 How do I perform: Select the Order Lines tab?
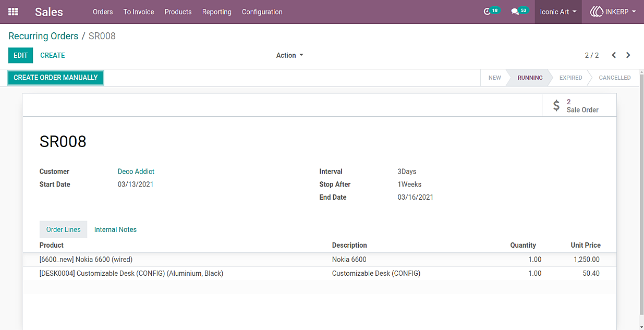(64, 229)
